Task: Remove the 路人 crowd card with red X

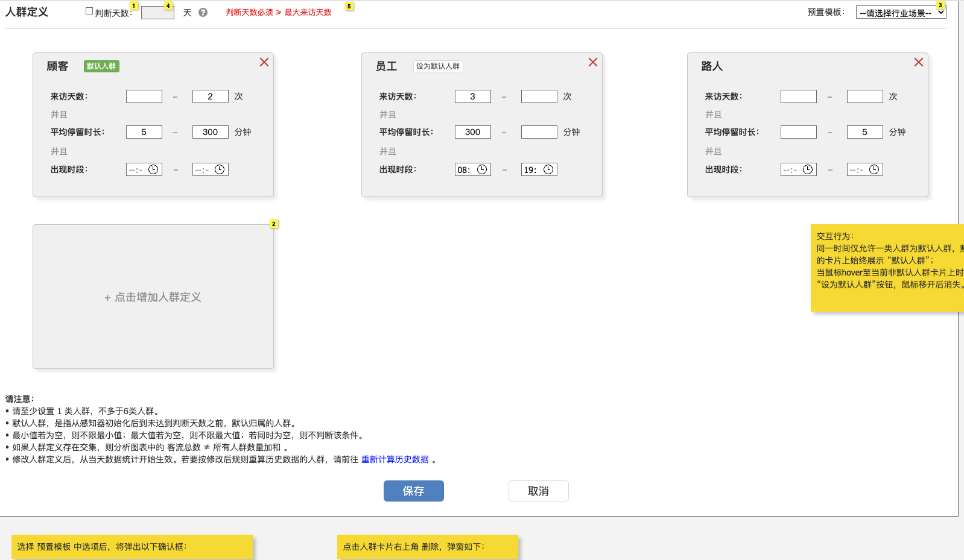Action: click(x=919, y=62)
